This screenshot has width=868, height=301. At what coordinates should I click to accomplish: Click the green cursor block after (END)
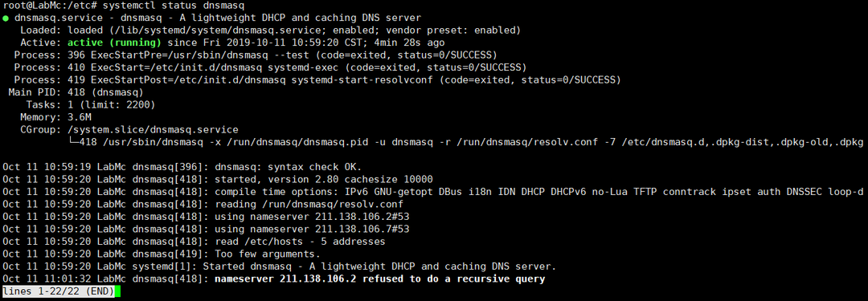tap(117, 291)
